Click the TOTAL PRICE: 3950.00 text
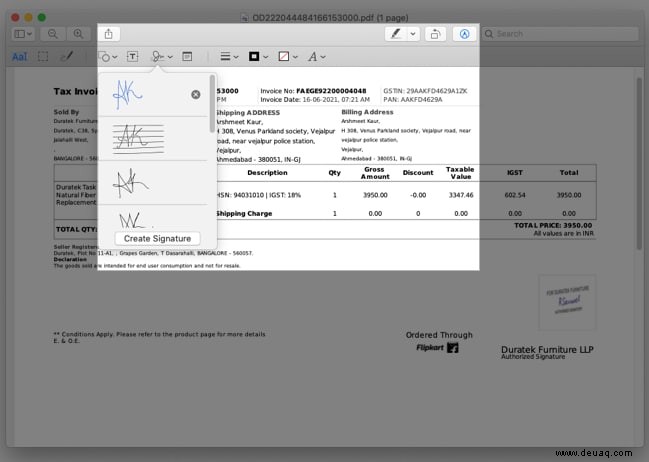The width and height of the screenshot is (649, 462). coord(553,226)
